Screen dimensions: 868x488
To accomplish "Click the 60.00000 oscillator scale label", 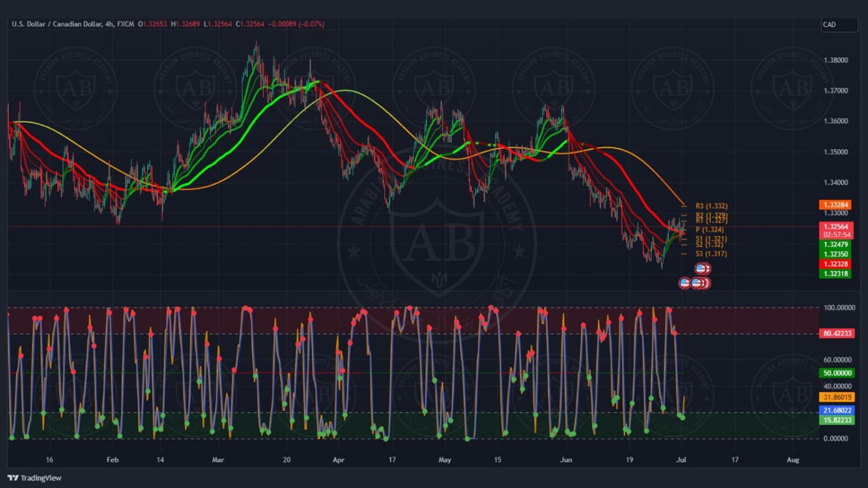I will coord(837,360).
